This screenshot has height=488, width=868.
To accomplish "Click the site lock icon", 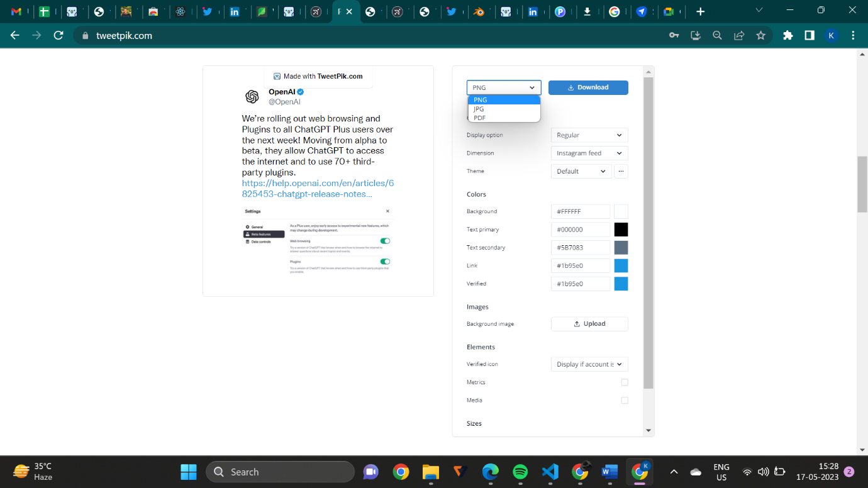I will click(x=86, y=36).
